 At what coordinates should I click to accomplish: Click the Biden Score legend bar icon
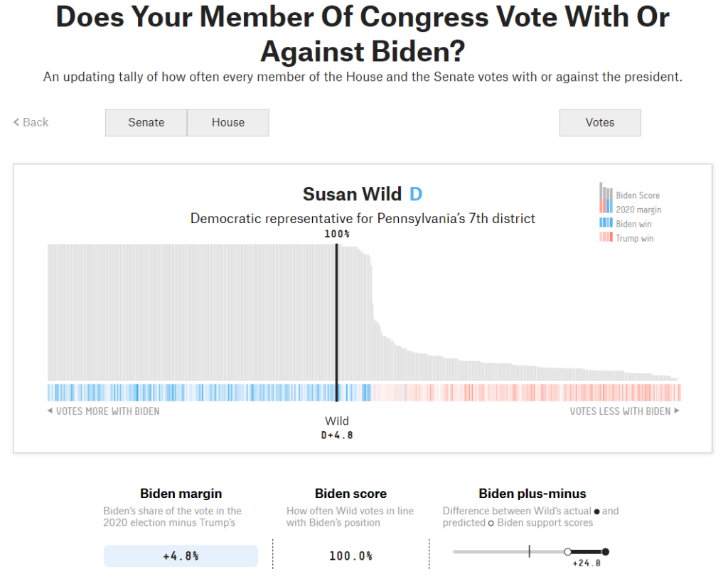coord(605,192)
